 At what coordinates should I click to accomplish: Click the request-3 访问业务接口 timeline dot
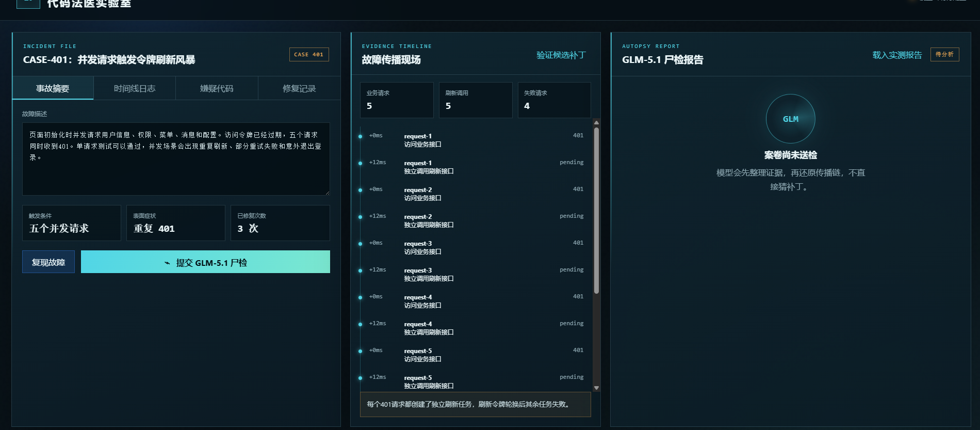(x=360, y=244)
